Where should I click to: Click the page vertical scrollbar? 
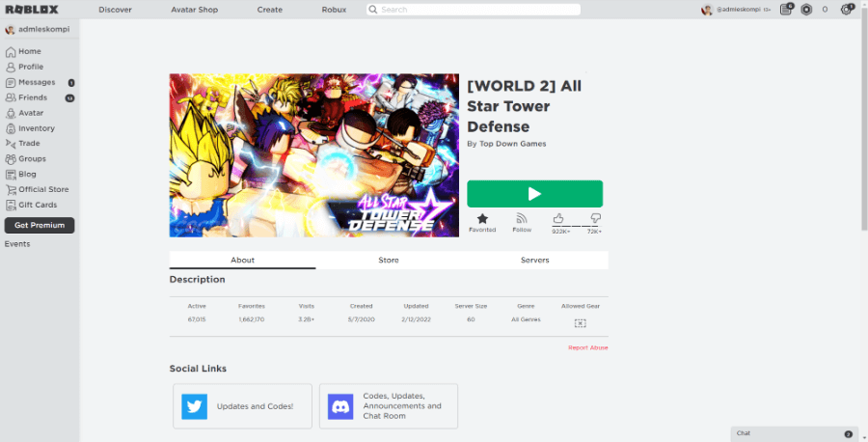pyautogui.click(x=864, y=119)
